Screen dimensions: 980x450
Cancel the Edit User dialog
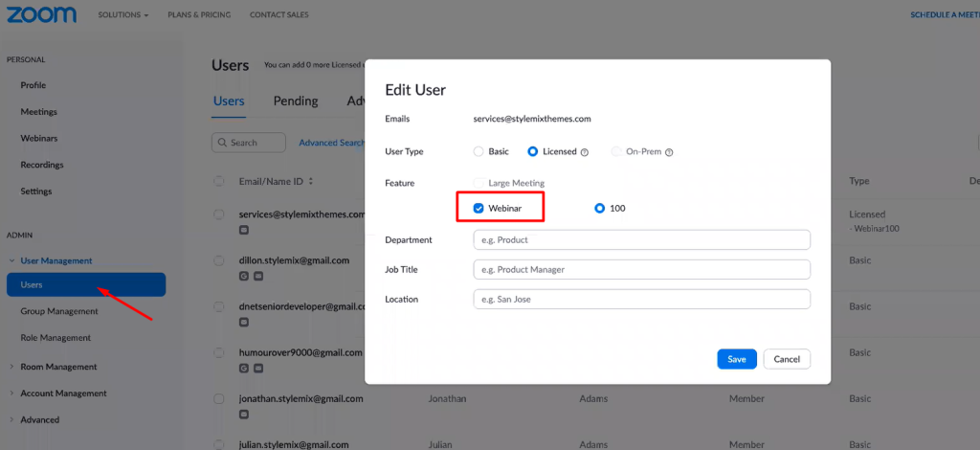click(x=787, y=359)
